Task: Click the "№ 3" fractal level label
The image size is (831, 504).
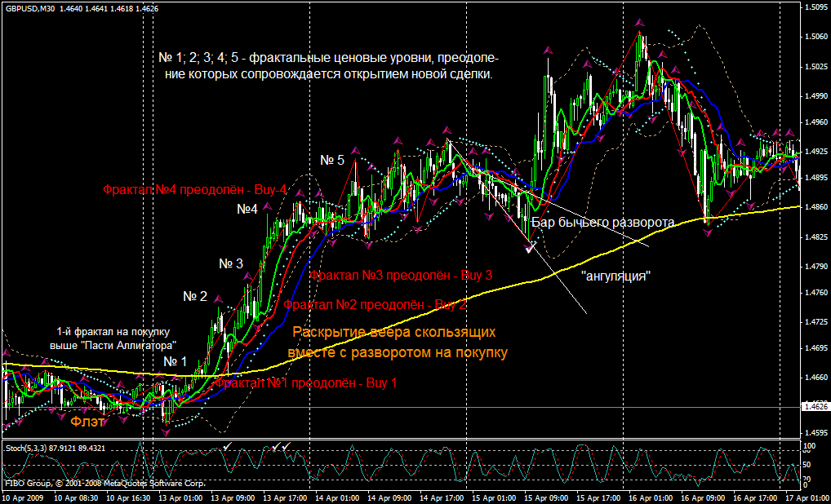Action: point(231,263)
